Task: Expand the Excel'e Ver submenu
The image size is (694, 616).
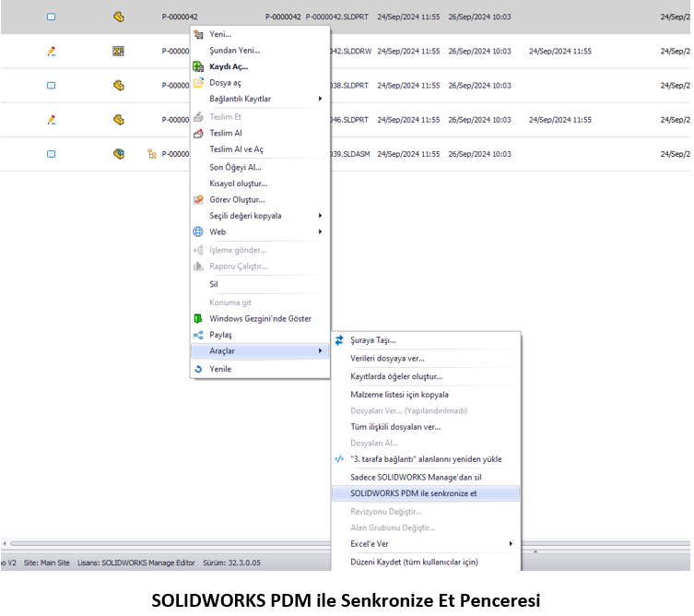Action: (x=430, y=544)
